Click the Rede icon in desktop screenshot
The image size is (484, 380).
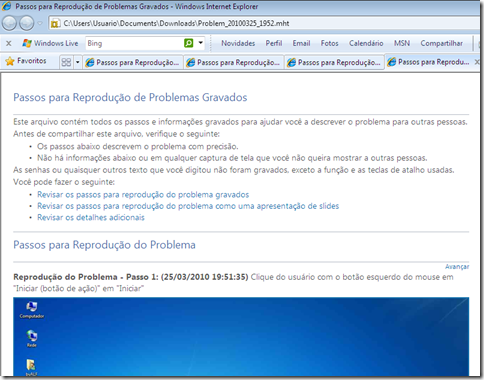32,339
